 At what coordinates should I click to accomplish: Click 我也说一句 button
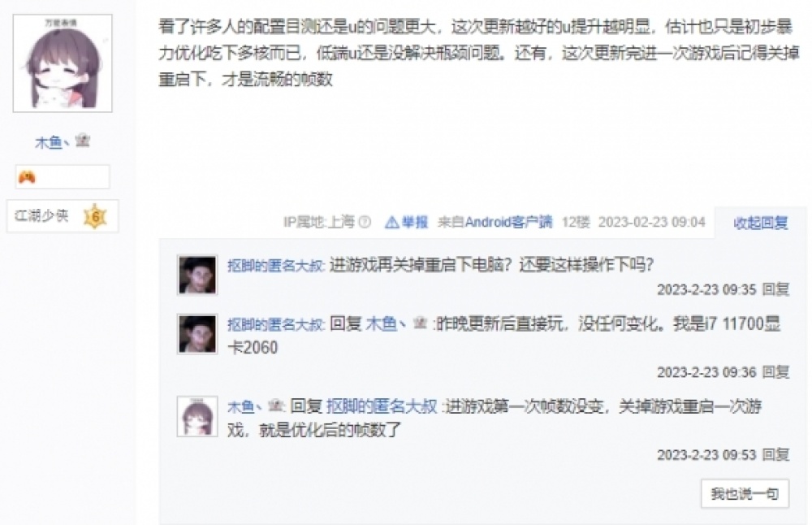click(745, 494)
